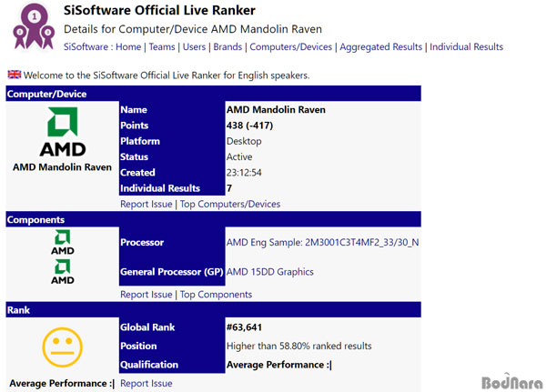The width and height of the screenshot is (546, 392).
Task: Go to the Home page link
Action: (x=128, y=46)
